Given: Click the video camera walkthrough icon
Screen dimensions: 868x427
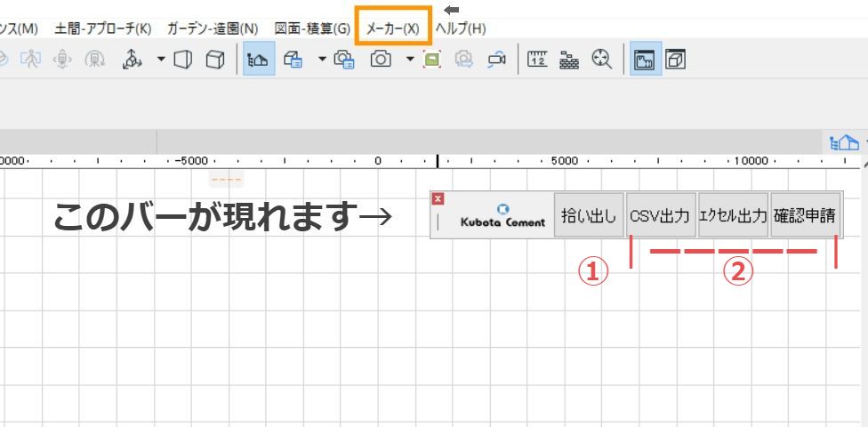Looking at the screenshot, I should tap(496, 59).
